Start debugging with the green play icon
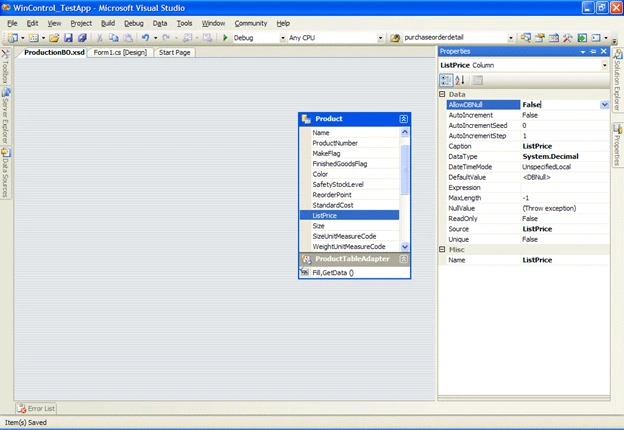624x430 pixels. (x=225, y=38)
